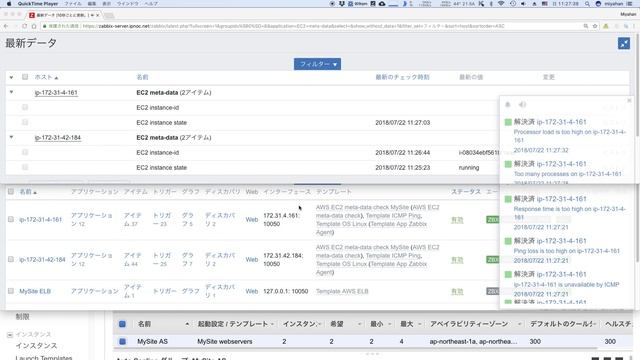
Task: Open 最大 column dropdown arrow
Action: pyautogui.click(x=420, y=324)
